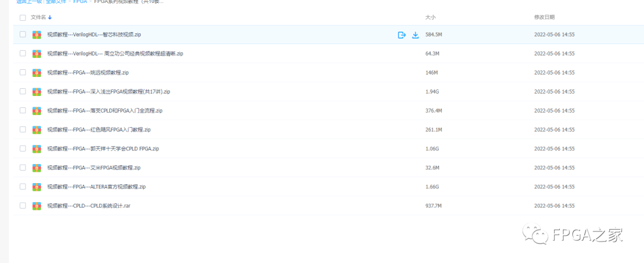Click the 大小 column header
Image resolution: width=644 pixels, height=263 pixels.
(431, 17)
